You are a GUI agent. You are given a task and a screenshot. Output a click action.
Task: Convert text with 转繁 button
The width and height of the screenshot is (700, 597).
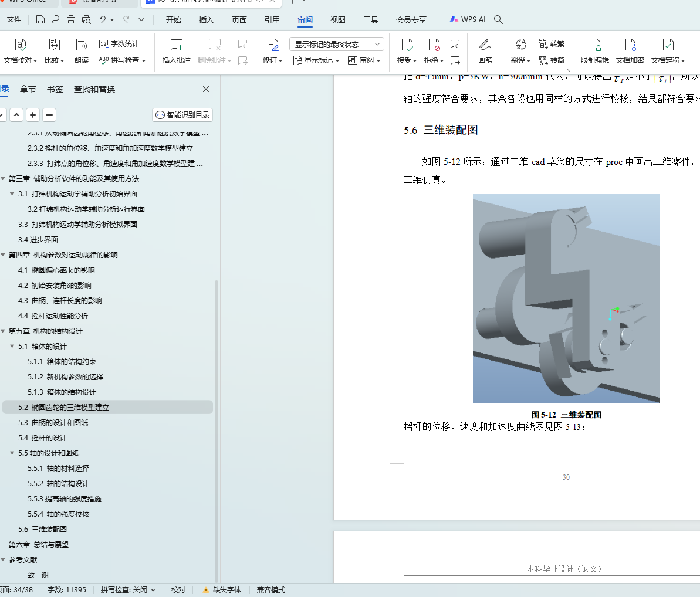click(552, 44)
